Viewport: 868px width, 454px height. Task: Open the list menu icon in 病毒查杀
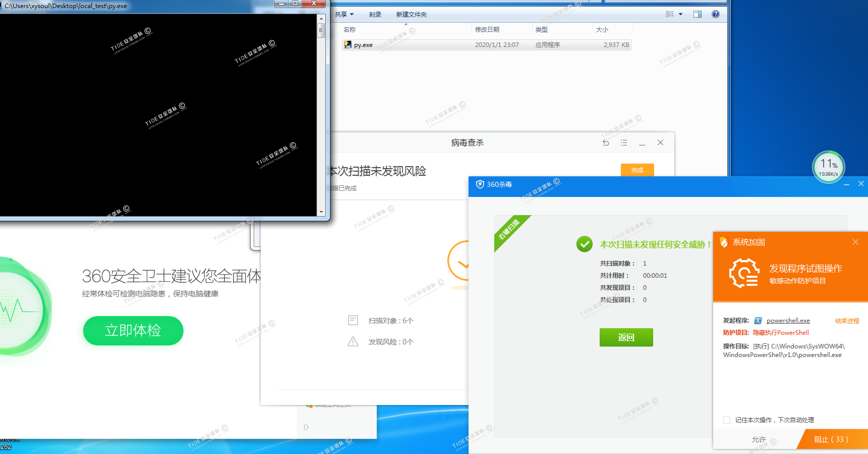tap(624, 143)
